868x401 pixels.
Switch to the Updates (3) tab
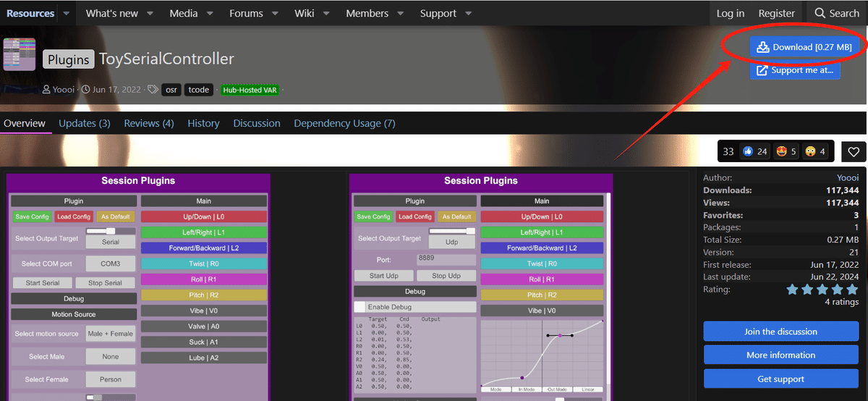pyautogui.click(x=84, y=123)
